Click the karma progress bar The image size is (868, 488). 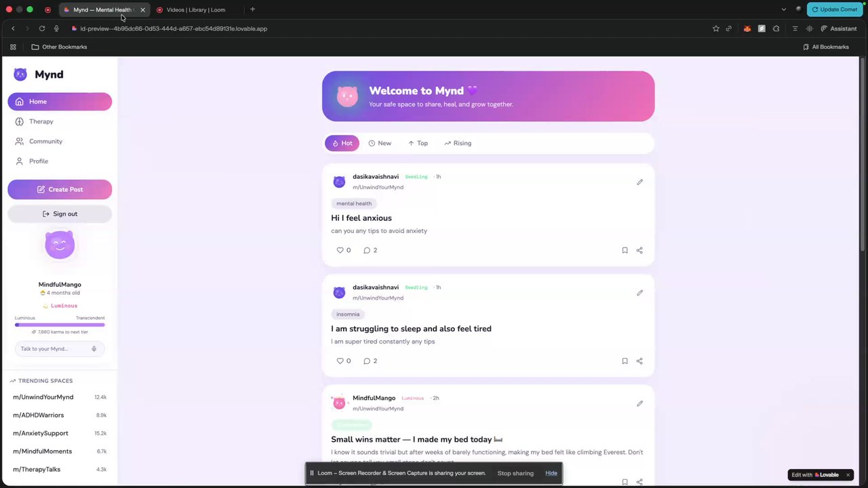60,325
